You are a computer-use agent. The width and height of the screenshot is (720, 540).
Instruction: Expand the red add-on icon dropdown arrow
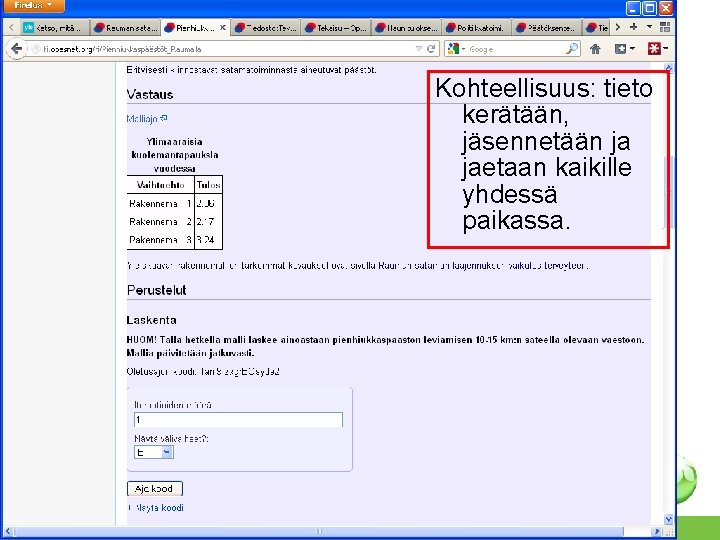665,49
